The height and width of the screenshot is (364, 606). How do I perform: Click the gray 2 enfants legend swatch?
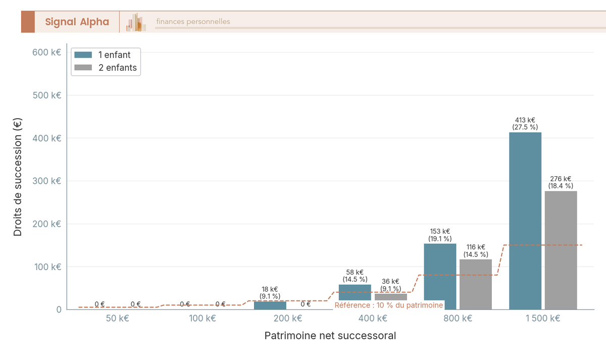83,68
